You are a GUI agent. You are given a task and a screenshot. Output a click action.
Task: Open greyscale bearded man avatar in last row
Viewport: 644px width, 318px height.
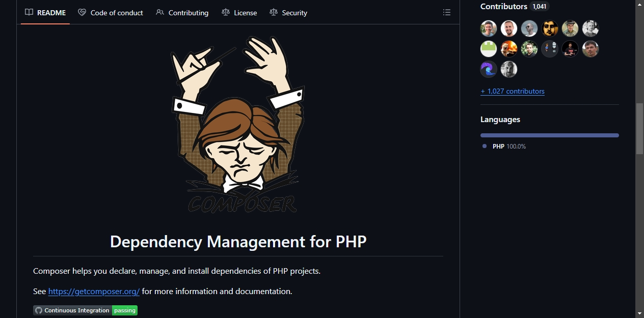click(509, 69)
